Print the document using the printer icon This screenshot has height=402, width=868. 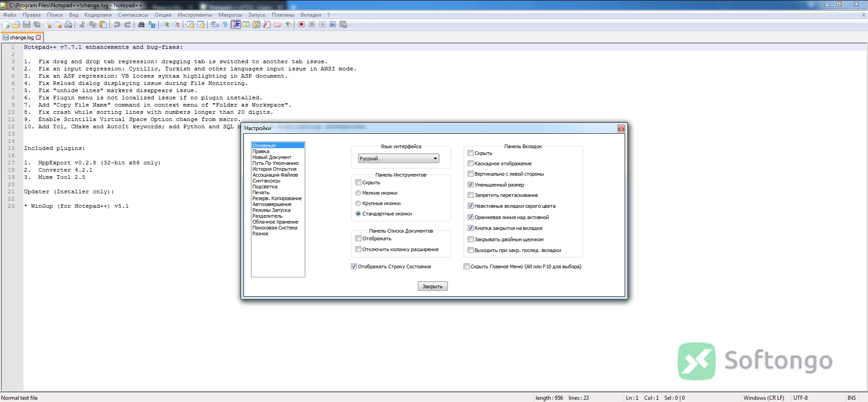(68, 25)
